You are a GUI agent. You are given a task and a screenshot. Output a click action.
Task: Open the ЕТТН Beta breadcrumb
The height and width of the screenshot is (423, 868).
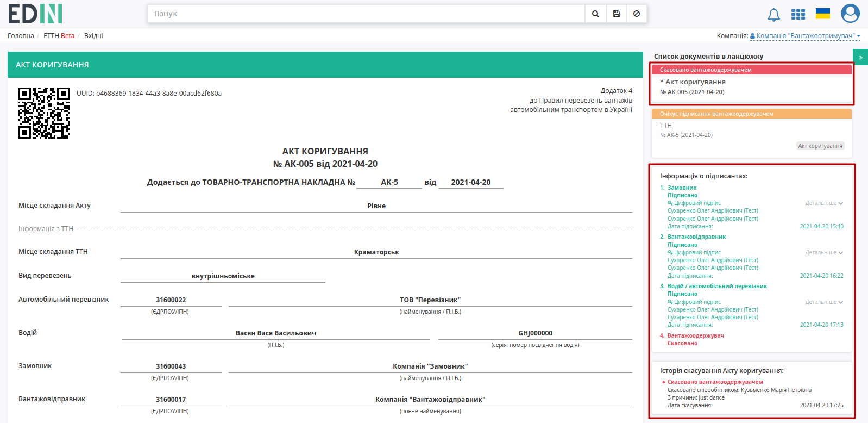tap(59, 36)
